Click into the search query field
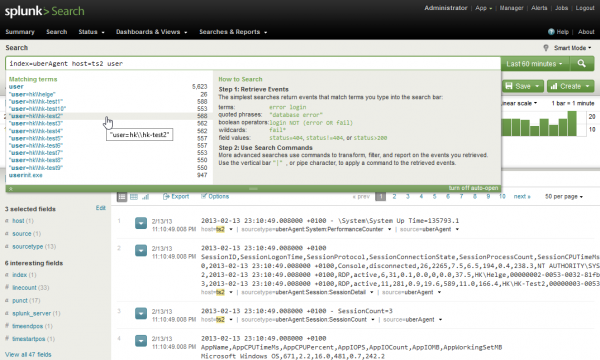Image resolution: width=600 pixels, height=360 pixels. (x=253, y=64)
